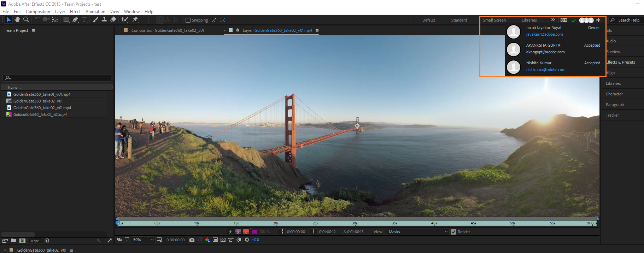Click the Set In point bracket button
The height and width of the screenshot is (253, 644).
282,232
